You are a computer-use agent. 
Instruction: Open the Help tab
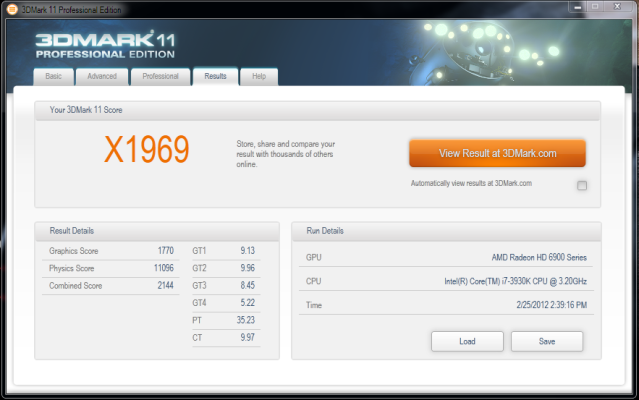[x=259, y=77]
